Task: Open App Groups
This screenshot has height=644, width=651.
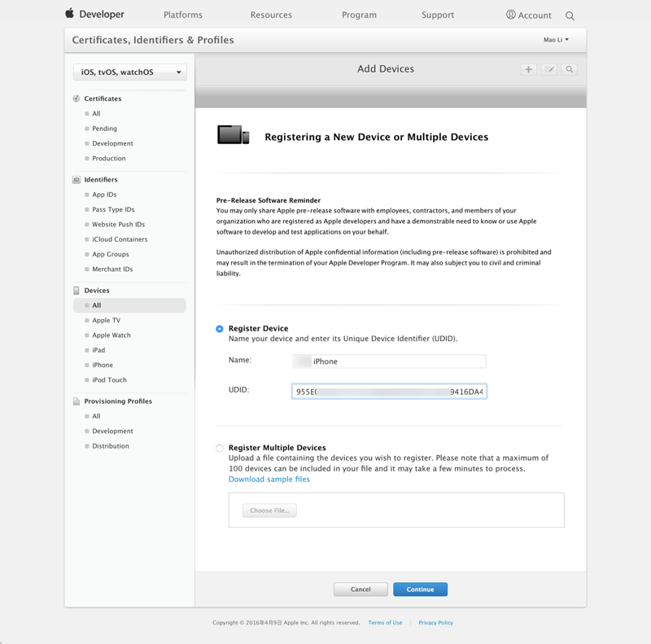Action: [111, 254]
